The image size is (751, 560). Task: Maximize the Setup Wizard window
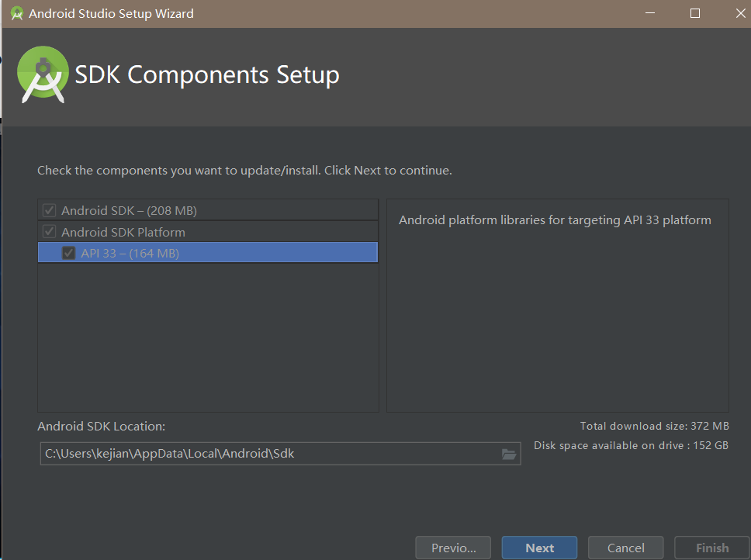[x=695, y=13]
